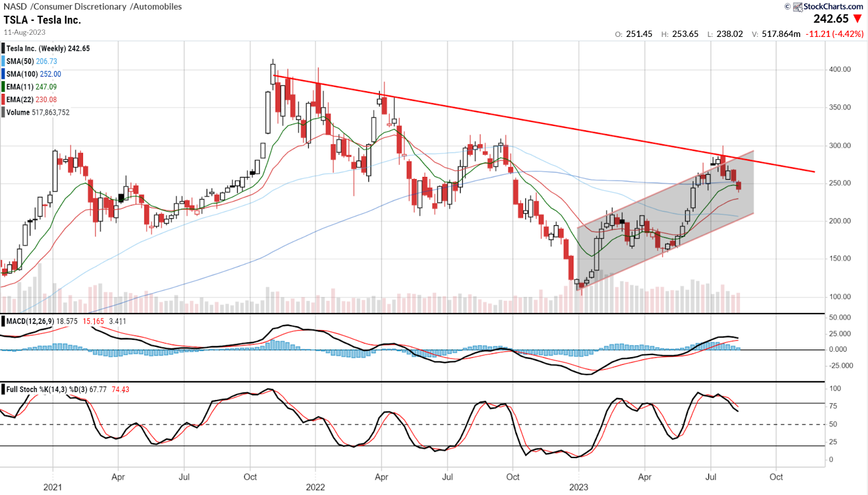Viewport: 868px width, 495px height.
Task: Click the high value '253.65'
Action: [x=685, y=34]
